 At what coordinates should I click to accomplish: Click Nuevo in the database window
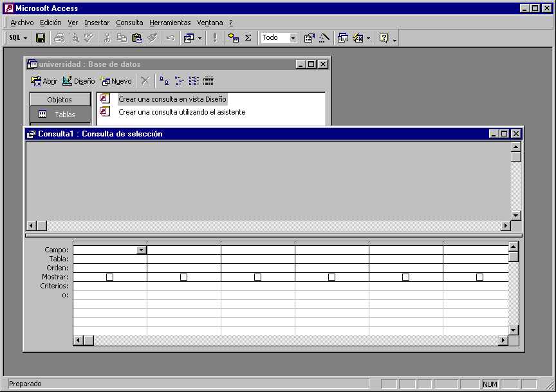tap(116, 81)
